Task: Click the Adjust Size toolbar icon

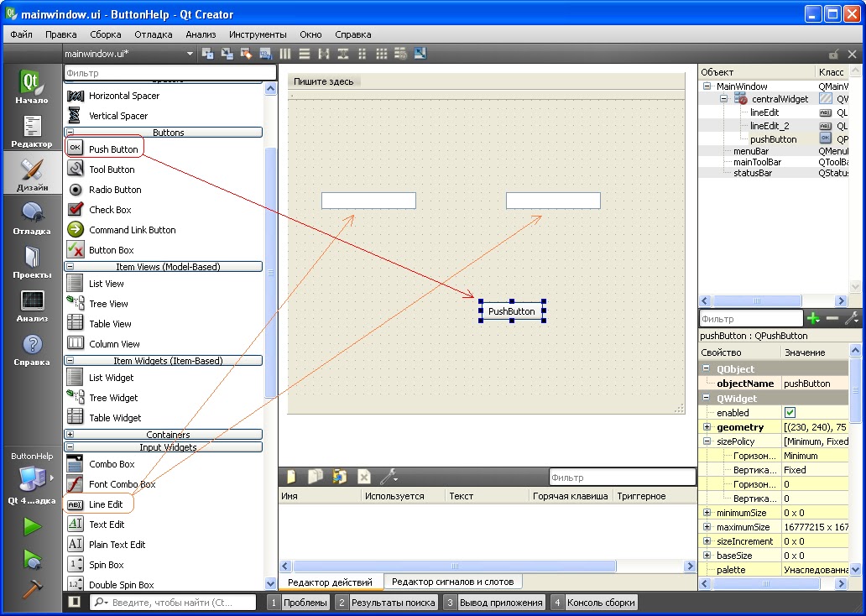Action: (420, 54)
